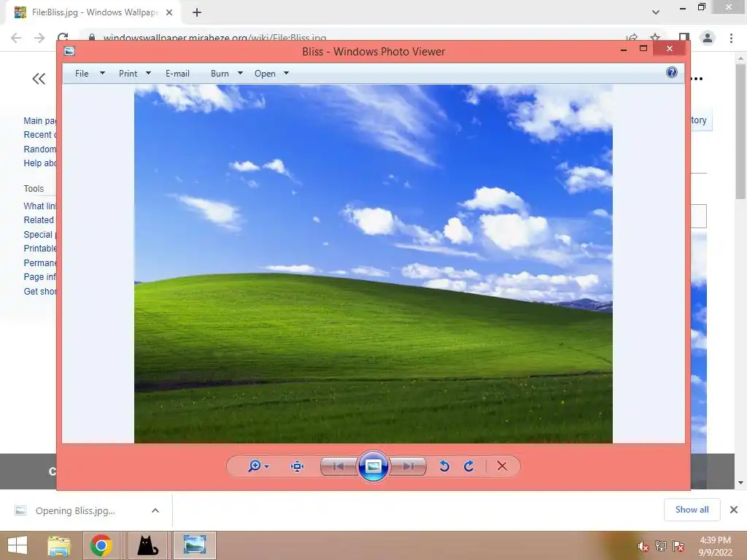Screen dimensions: 747x560
Task: Delete the photo with red X
Action: (x=502, y=466)
